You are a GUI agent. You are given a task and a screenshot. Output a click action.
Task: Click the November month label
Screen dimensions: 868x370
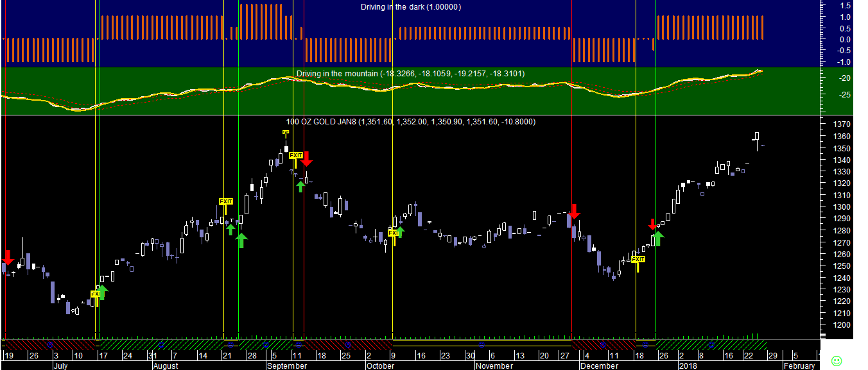pos(494,366)
